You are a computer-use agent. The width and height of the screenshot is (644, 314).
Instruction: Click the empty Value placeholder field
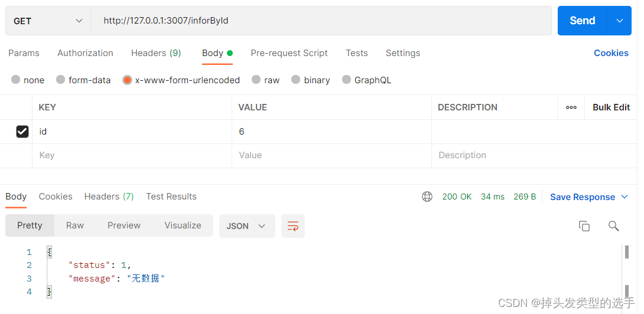tap(331, 156)
